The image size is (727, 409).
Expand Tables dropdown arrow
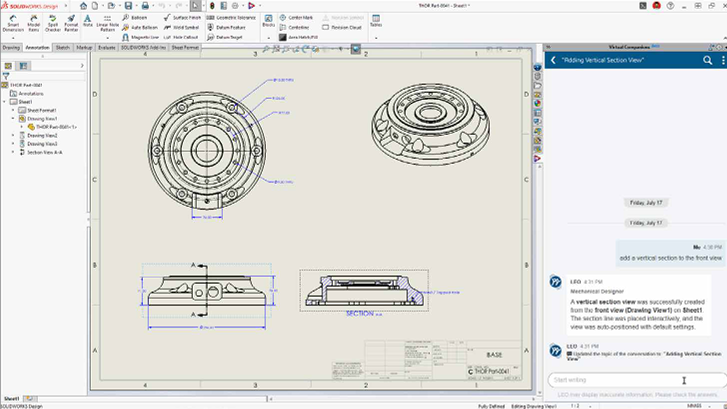pyautogui.click(x=376, y=38)
